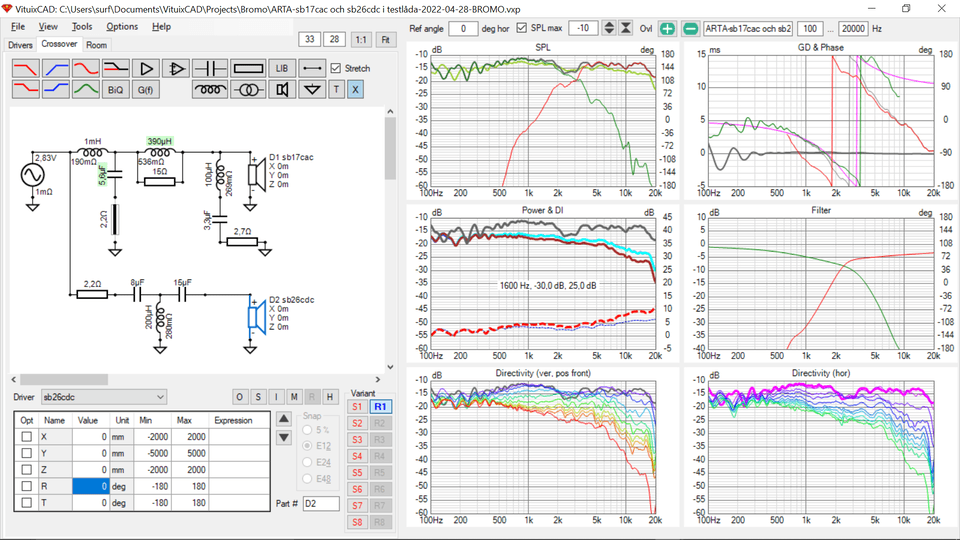Select the all-pass filter block icon
The image size is (960, 540).
(x=86, y=68)
